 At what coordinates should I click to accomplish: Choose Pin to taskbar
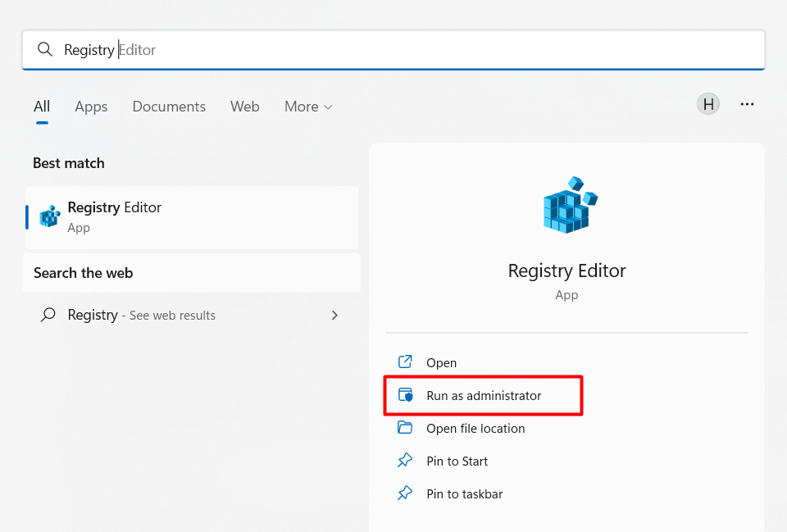[464, 494]
